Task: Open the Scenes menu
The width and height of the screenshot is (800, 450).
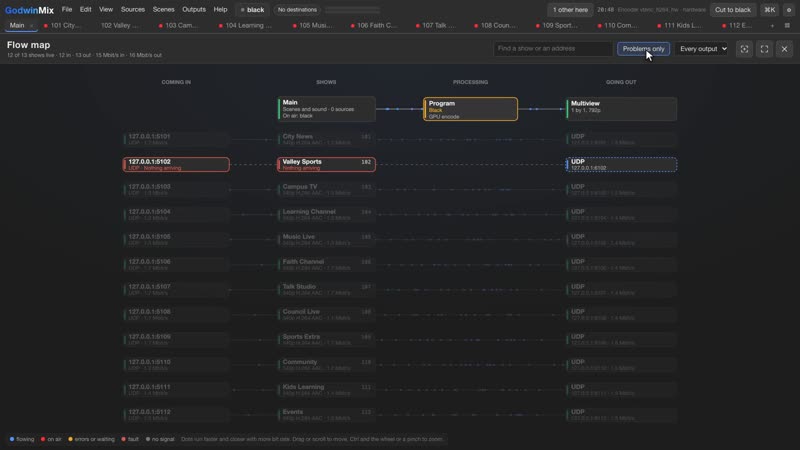Action: 163,10
